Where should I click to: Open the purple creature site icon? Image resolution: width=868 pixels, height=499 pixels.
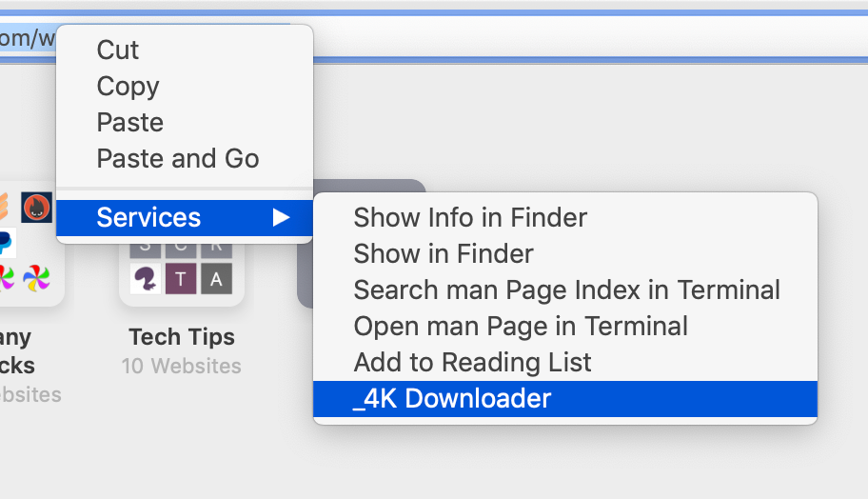[x=145, y=279]
